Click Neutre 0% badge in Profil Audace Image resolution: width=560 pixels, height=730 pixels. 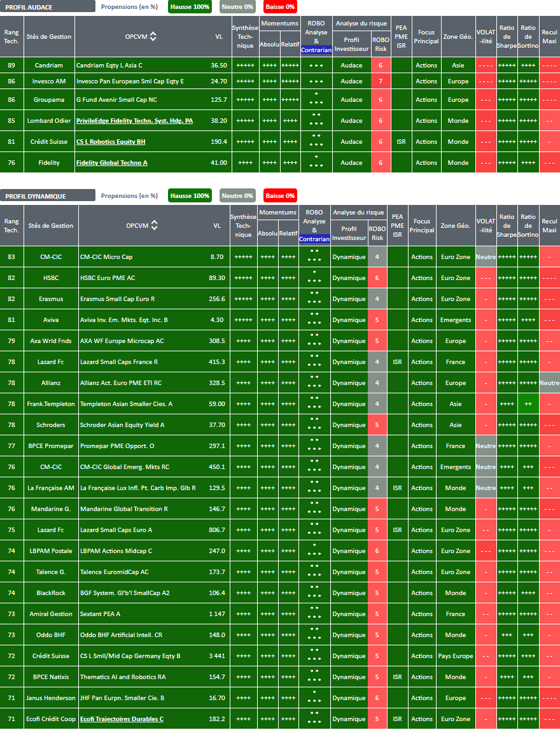[x=237, y=7]
